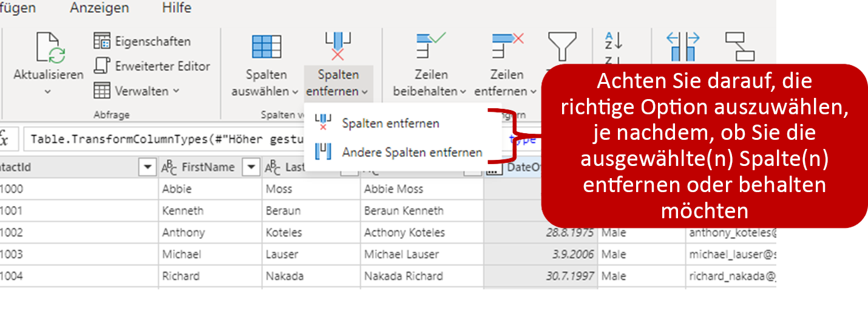Click the Spalten auswählen icon
This screenshot has height=324, width=868.
click(x=266, y=47)
